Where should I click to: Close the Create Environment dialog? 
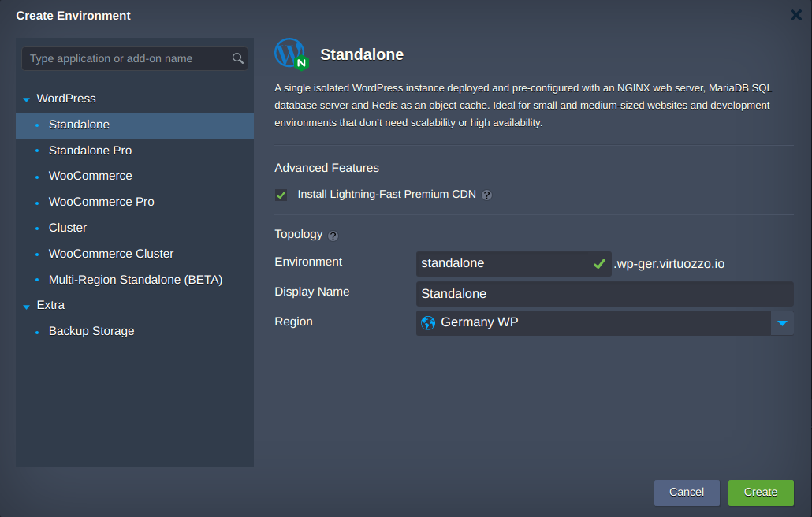796,15
